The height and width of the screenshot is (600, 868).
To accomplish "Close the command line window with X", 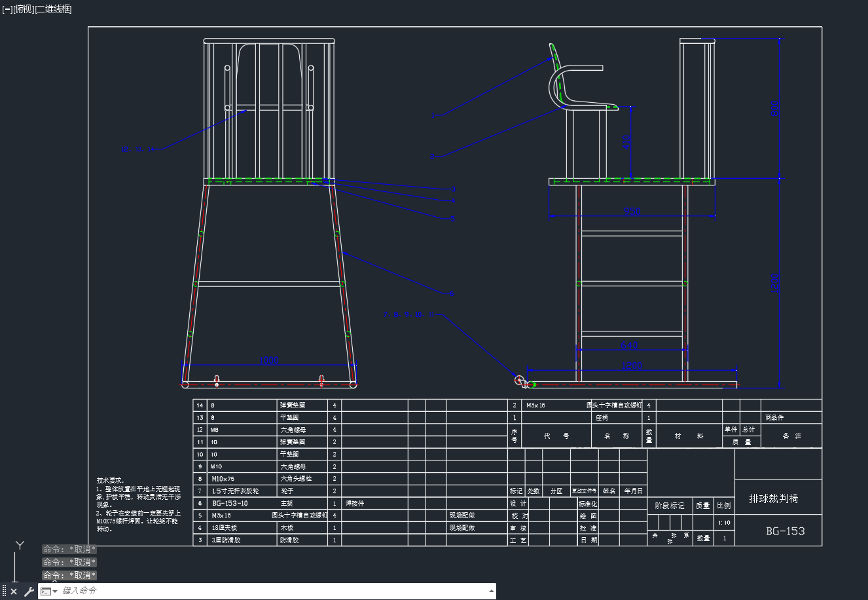I will coord(14,591).
